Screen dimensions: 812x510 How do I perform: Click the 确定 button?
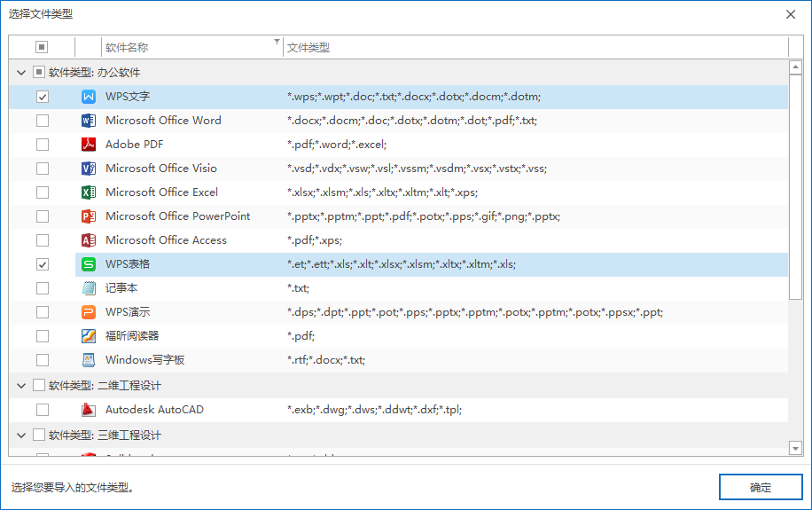(760, 487)
